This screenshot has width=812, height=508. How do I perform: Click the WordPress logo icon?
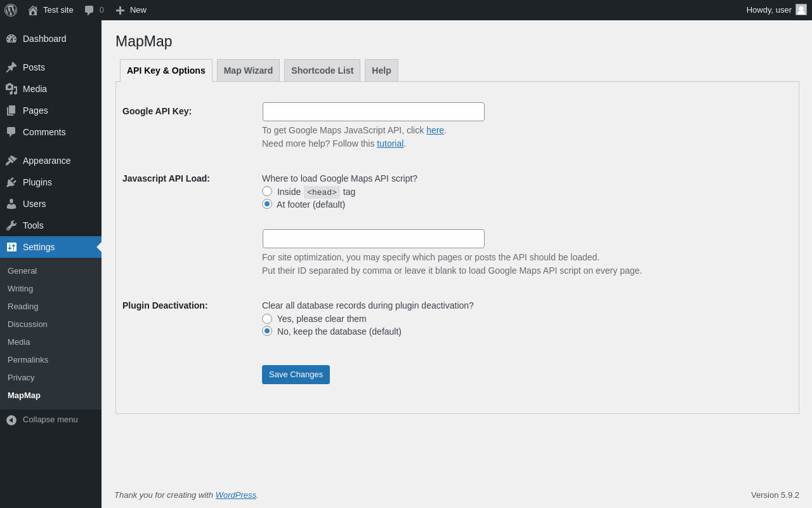pyautogui.click(x=11, y=10)
